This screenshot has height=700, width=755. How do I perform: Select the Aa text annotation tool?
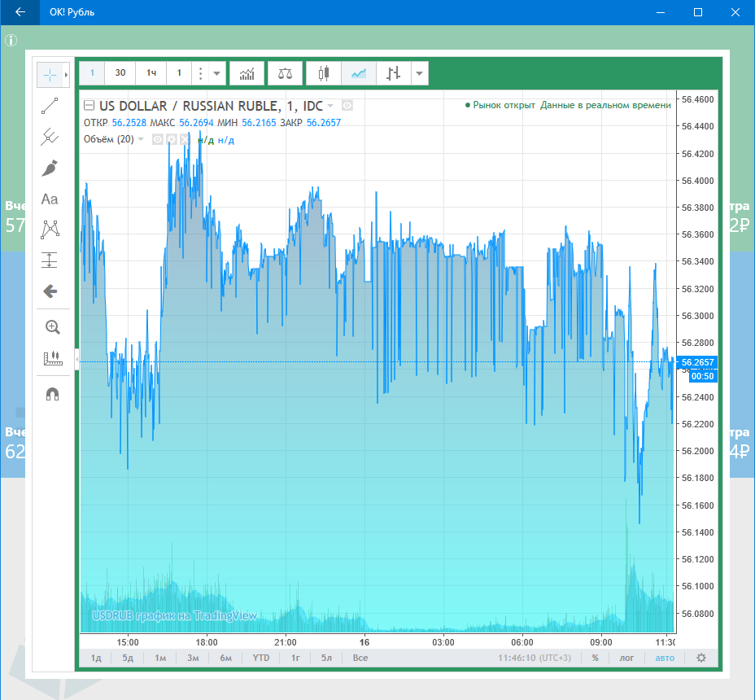(x=50, y=199)
